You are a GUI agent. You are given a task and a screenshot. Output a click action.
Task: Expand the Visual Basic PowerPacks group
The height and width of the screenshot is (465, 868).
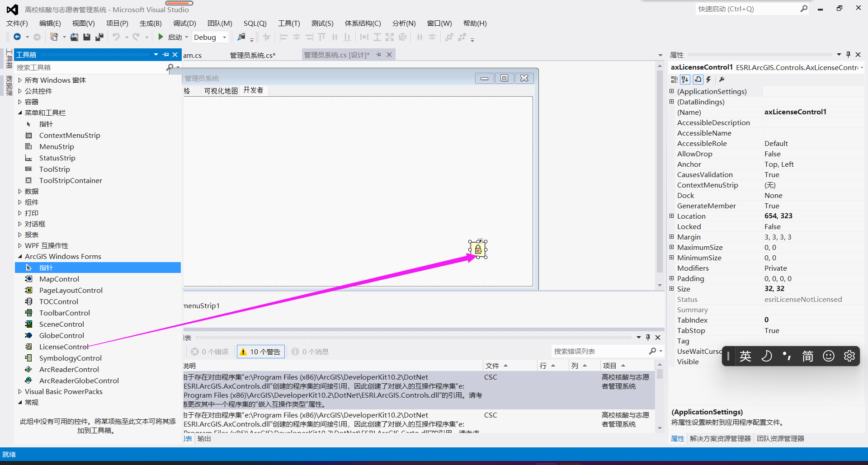point(20,391)
